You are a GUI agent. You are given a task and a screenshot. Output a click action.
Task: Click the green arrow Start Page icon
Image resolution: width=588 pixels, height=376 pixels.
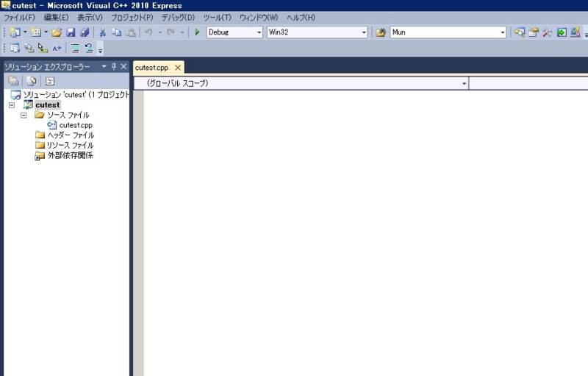562,32
